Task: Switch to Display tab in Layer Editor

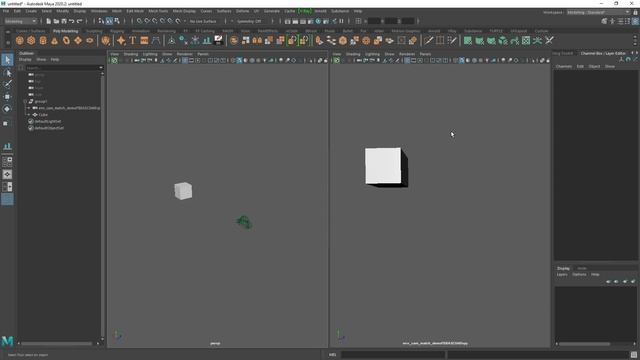Action: pos(563,268)
